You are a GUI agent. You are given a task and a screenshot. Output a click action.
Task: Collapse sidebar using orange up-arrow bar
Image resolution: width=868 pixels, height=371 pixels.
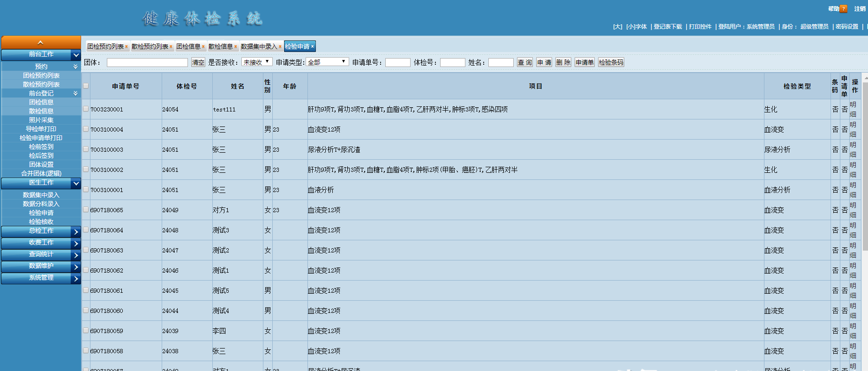41,42
